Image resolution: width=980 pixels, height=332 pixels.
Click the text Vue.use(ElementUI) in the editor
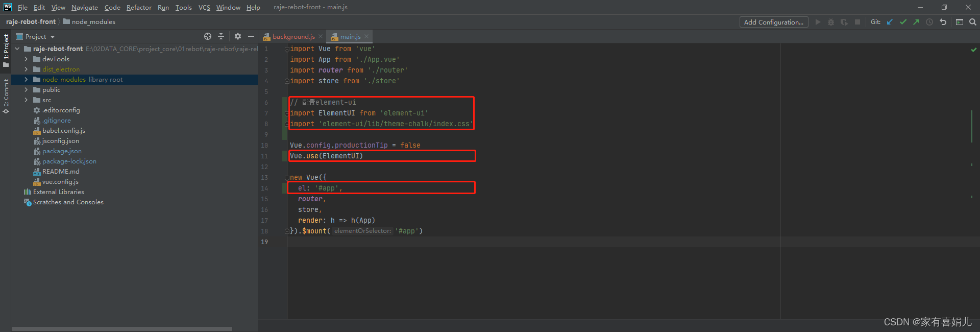click(x=327, y=156)
